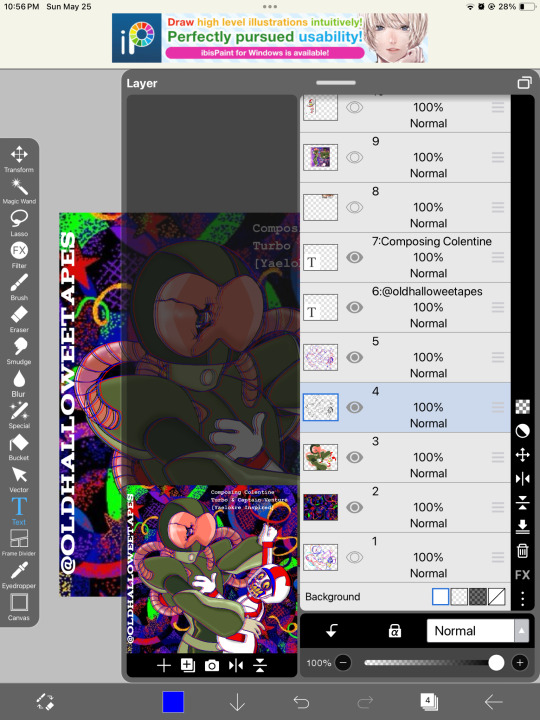Select the Bucket fill tool
Image resolution: width=540 pixels, height=720 pixels.
click(19, 447)
